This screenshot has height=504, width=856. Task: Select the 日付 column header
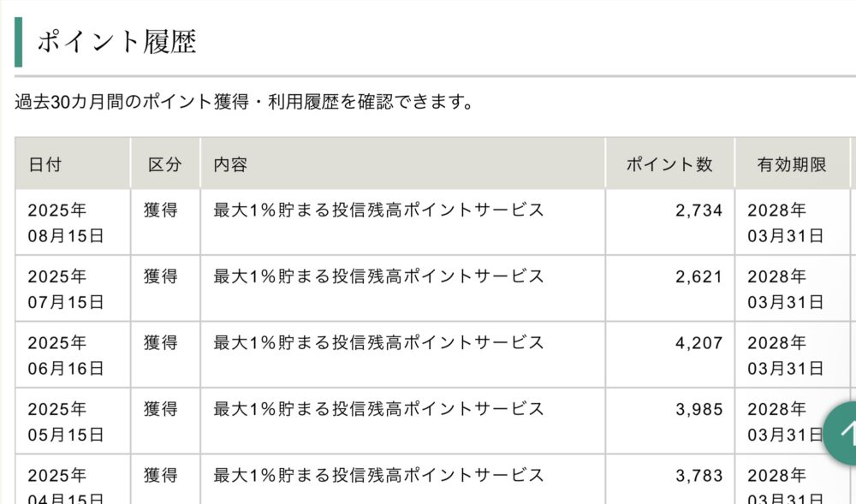pyautogui.click(x=45, y=164)
